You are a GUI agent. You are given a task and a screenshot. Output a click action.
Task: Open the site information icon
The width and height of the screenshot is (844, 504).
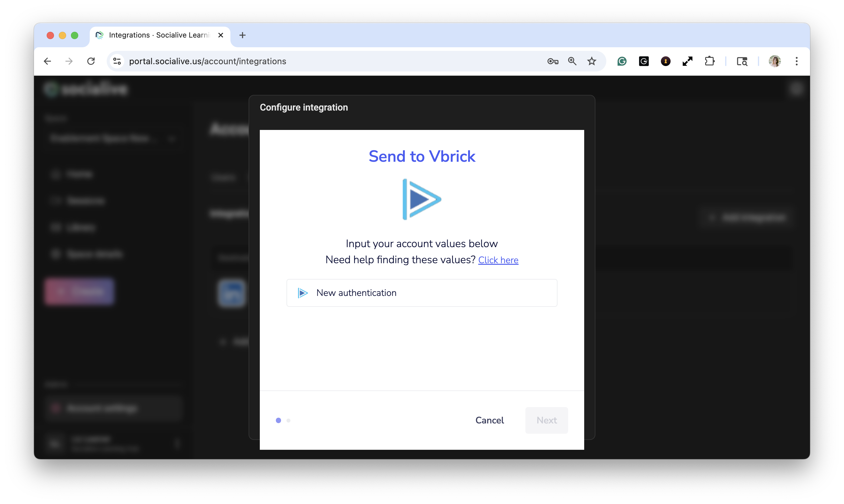pyautogui.click(x=117, y=61)
